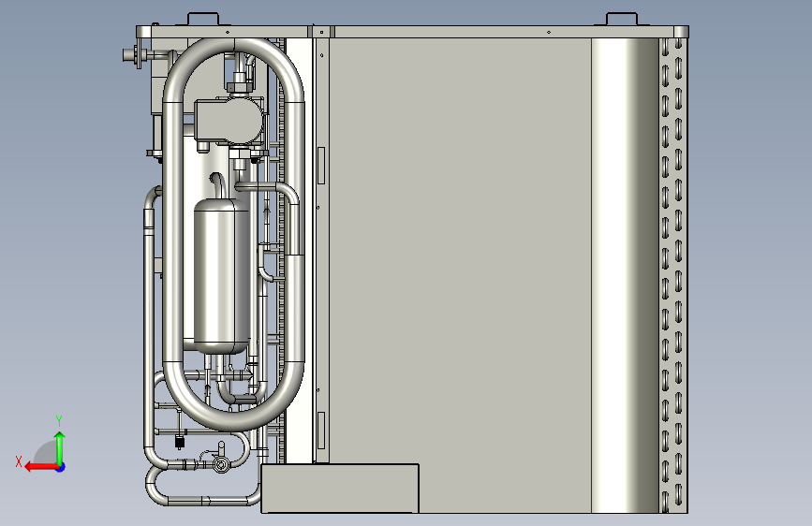Select the shiny curved corner panel
The height and width of the screenshot is (526, 812).
625,274
